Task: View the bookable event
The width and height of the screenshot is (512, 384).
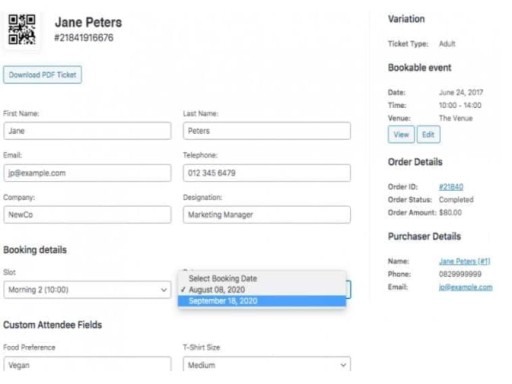Action: 401,135
